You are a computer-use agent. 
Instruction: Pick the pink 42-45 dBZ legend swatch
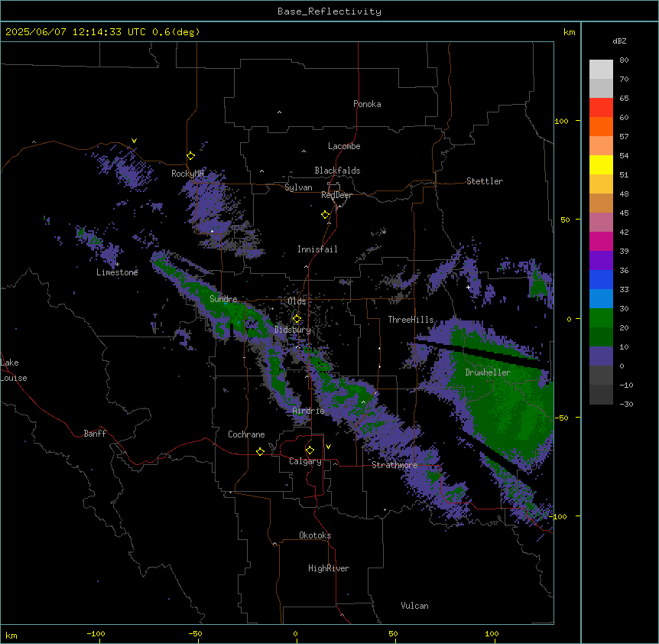coord(601,223)
